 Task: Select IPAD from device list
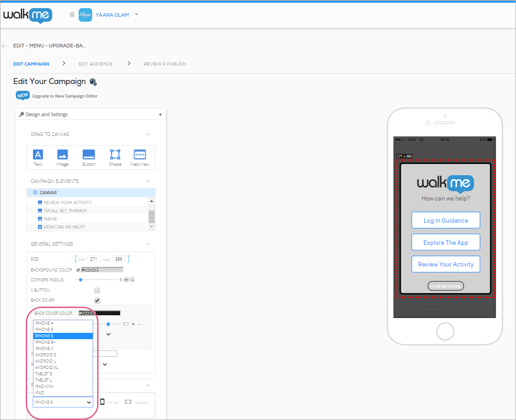pos(63,392)
